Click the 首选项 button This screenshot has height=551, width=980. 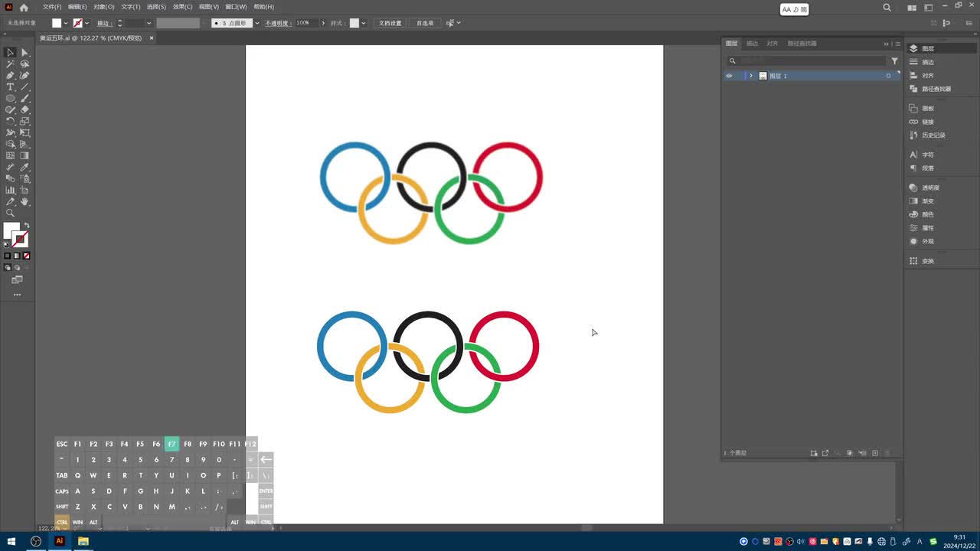coord(425,23)
